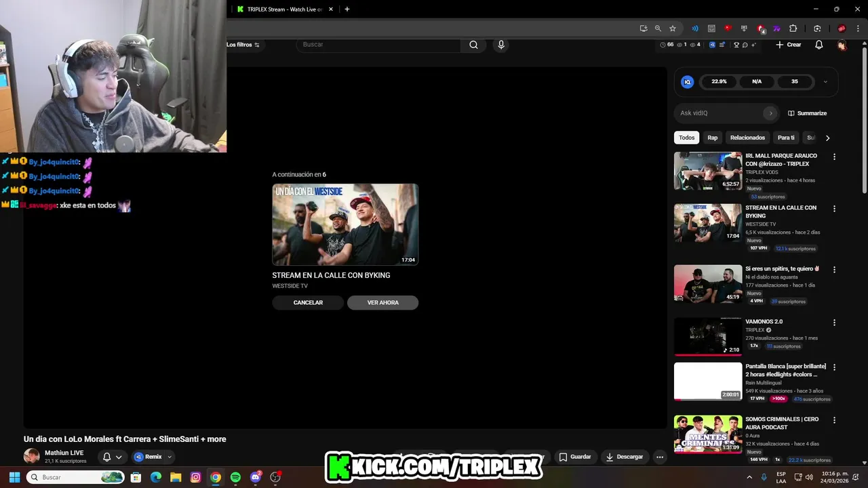Viewport: 868px width, 488px height.
Task: Open Los filtros option
Action: pos(243,45)
